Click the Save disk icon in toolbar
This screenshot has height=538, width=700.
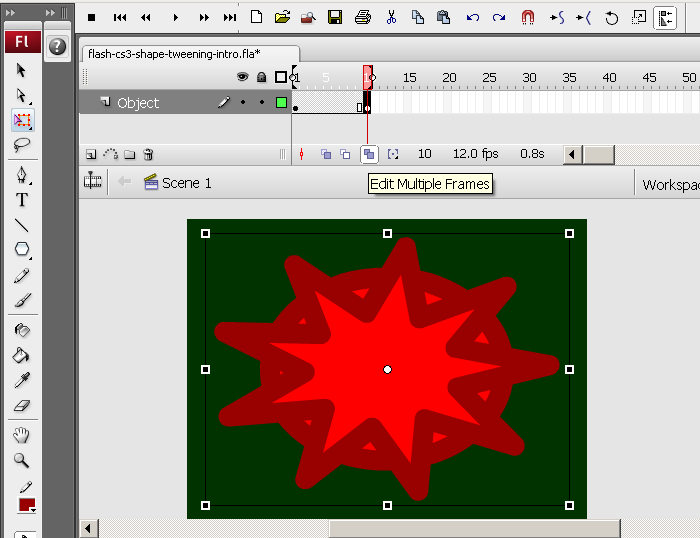point(335,17)
